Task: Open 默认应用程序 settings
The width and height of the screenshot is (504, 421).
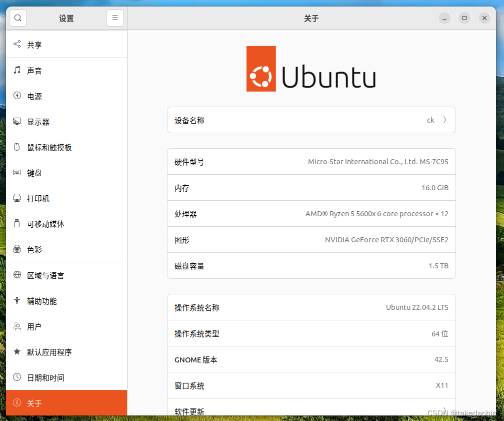Action: (66, 352)
